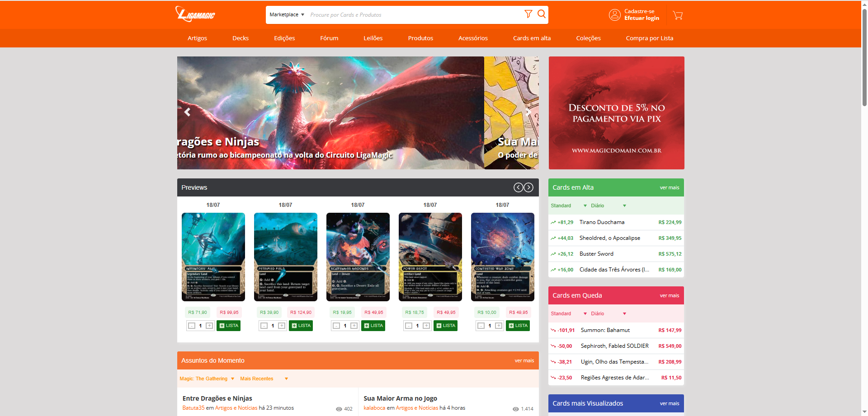Open Magic: The Gathering topic dropdown
Screen dimensions: 868x416
point(207,379)
